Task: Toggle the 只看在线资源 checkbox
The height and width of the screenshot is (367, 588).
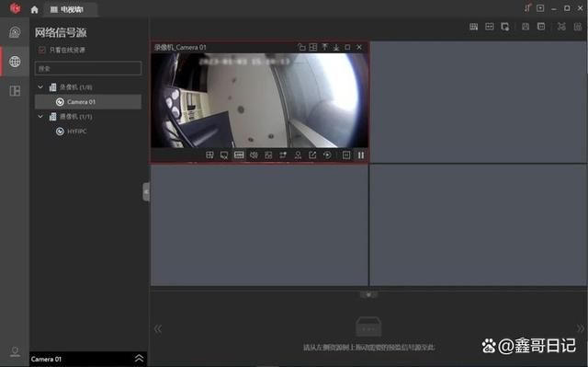Action: pyautogui.click(x=41, y=50)
